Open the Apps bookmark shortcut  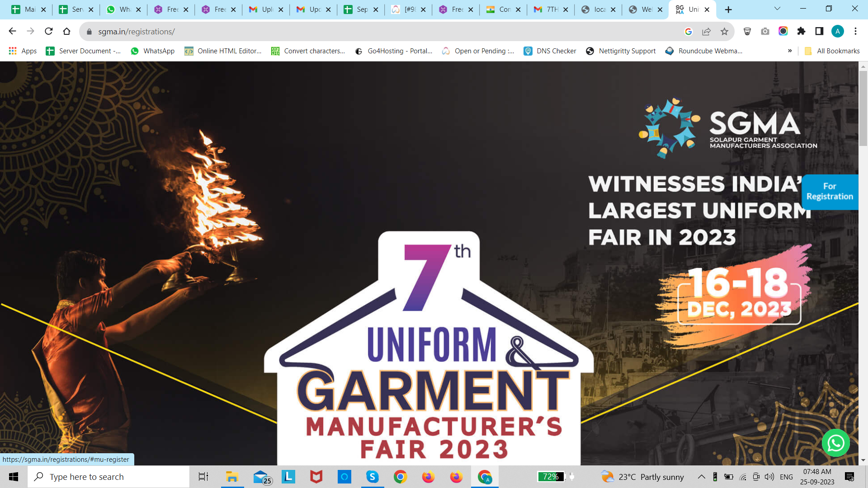point(23,51)
